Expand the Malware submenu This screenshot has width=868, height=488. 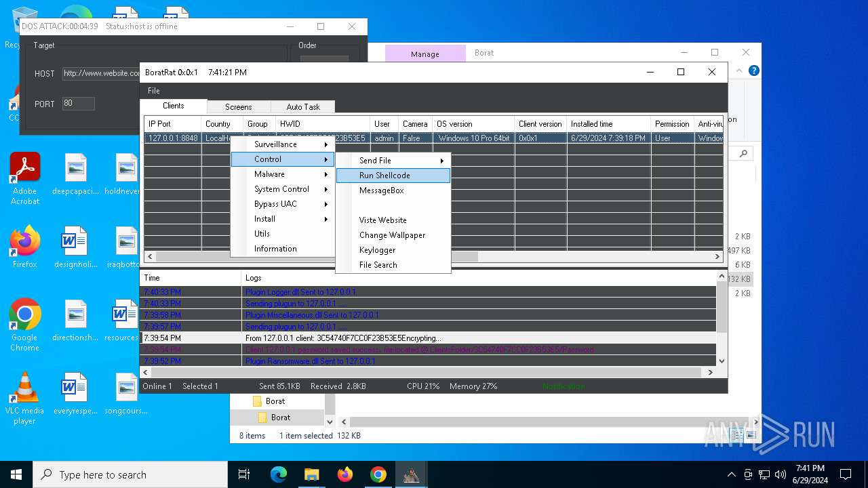(x=283, y=174)
